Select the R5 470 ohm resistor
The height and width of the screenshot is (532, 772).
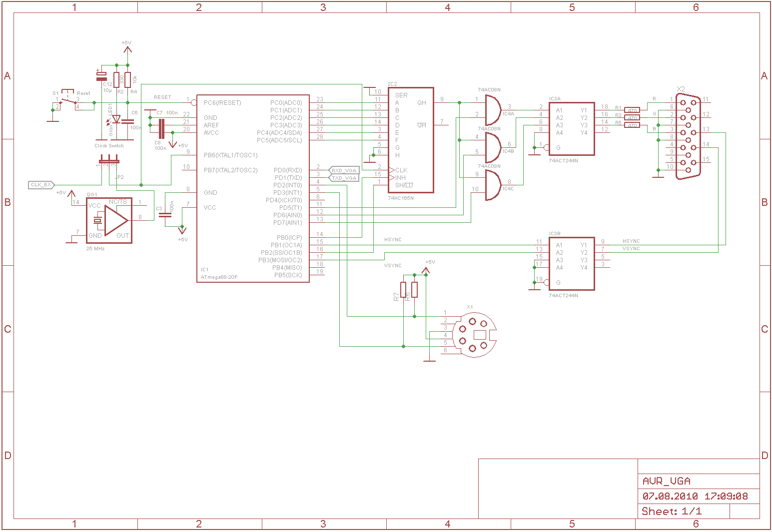click(632, 125)
